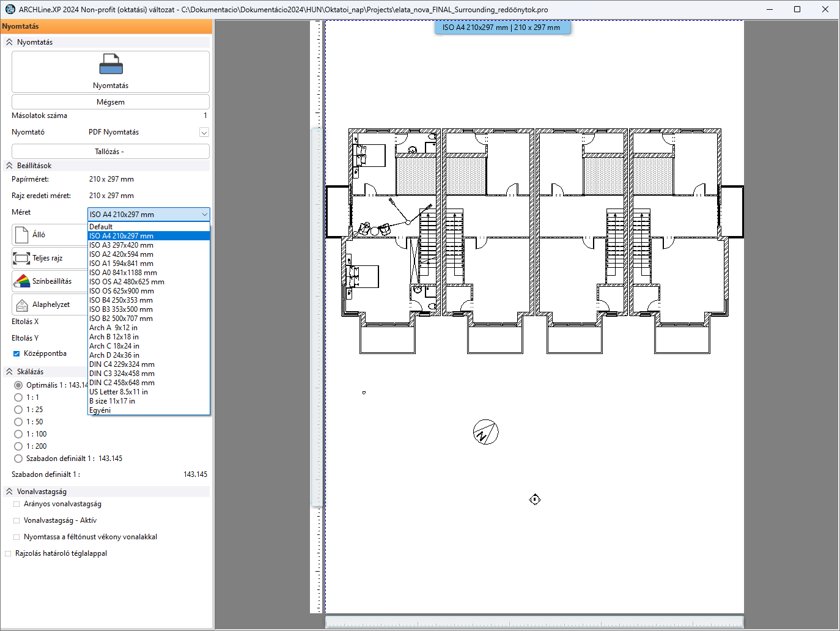Viewport: 840px width, 631px height.
Task: Click the horizontal scrollbar below preview
Action: pos(534,622)
